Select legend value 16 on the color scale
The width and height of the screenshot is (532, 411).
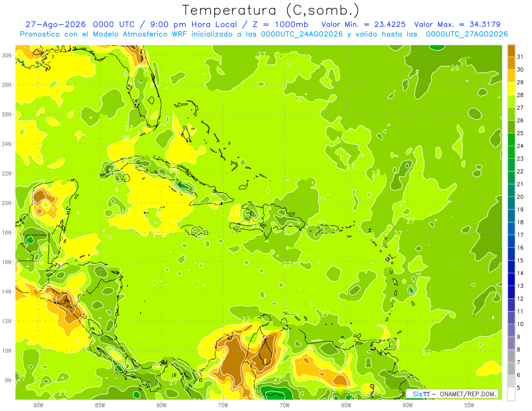tap(520, 247)
